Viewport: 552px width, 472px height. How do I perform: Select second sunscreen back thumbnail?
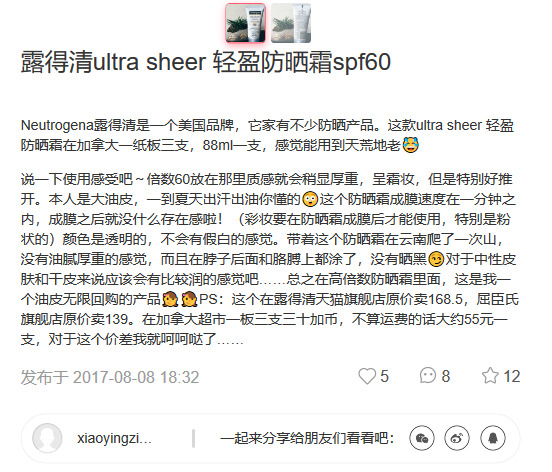tap(291, 23)
